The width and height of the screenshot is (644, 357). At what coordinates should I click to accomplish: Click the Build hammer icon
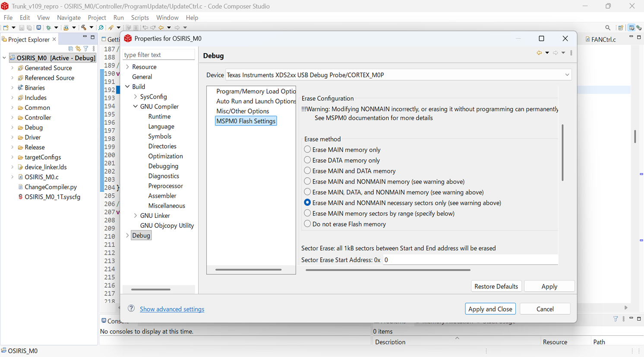84,28
